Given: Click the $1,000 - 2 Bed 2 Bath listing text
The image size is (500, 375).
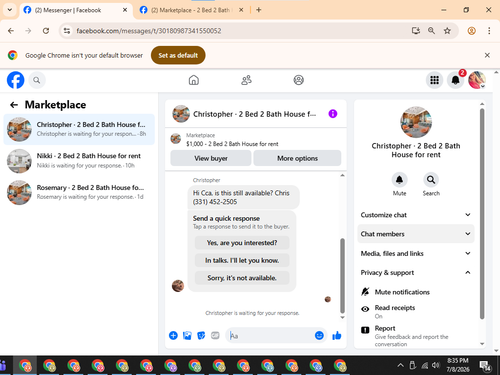Looking at the screenshot, I should pyautogui.click(x=232, y=144).
